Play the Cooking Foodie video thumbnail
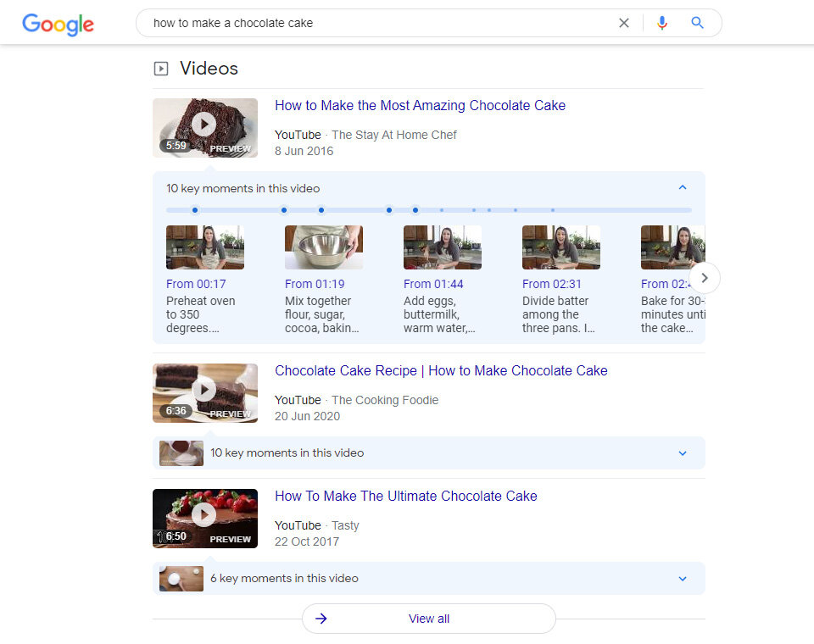Image resolution: width=814 pixels, height=644 pixels. click(x=205, y=393)
